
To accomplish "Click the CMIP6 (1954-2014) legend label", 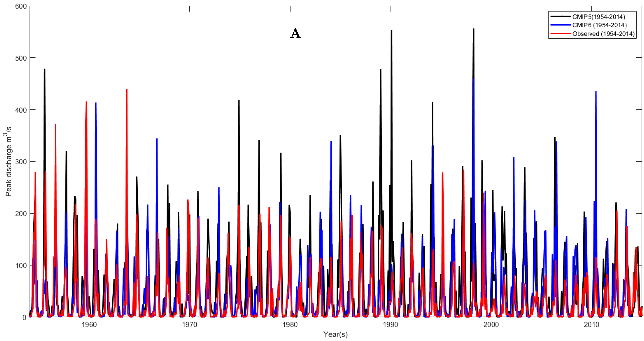I will tap(600, 25).
